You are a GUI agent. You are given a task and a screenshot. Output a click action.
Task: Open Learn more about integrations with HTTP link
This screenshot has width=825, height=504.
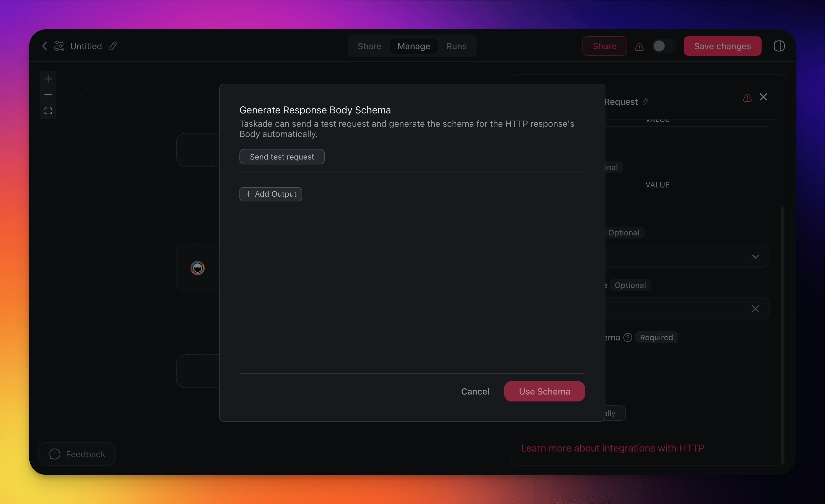coord(612,448)
